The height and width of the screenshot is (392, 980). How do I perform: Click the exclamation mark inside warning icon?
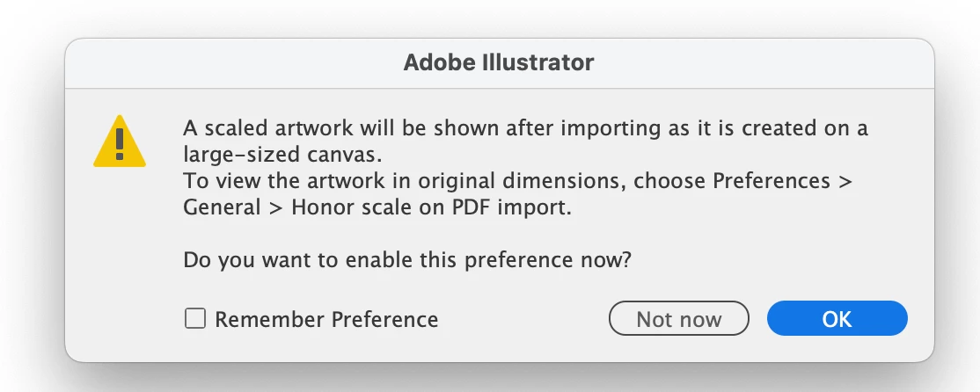121,142
